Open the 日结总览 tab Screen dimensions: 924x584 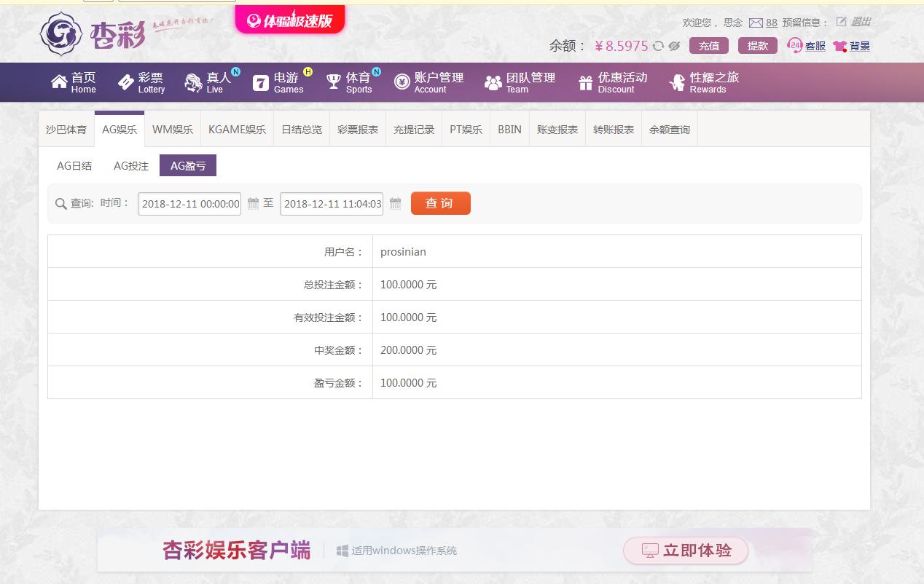302,130
